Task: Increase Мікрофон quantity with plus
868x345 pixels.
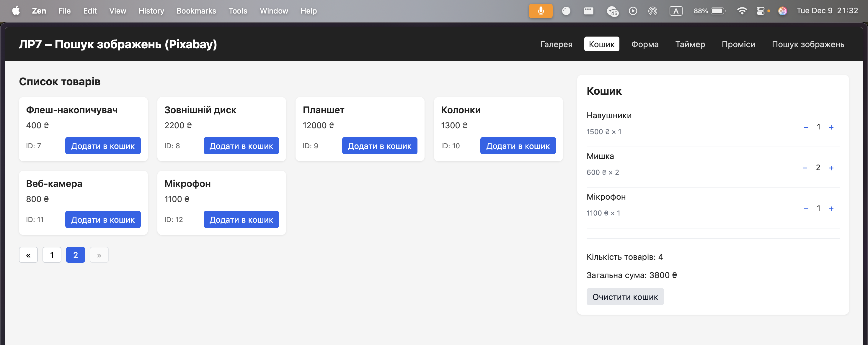Action: 831,209
